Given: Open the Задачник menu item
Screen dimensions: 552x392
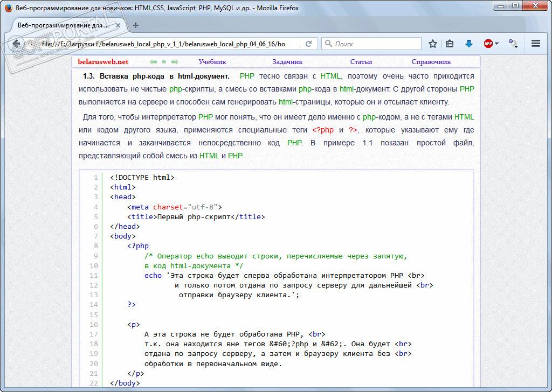Looking at the screenshot, I should point(287,62).
